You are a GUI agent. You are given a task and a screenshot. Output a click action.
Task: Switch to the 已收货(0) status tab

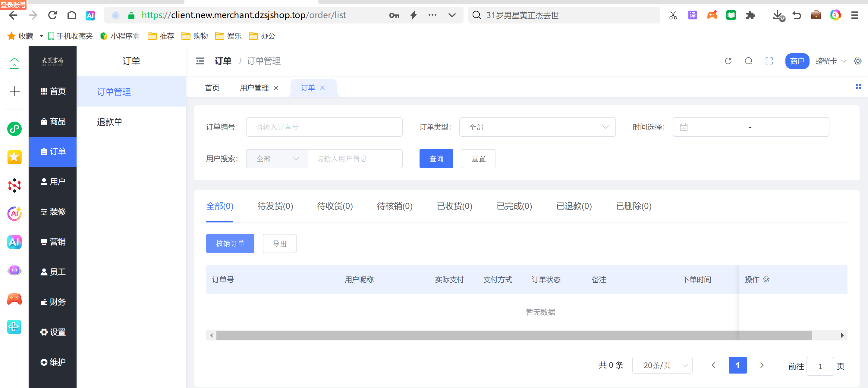pyautogui.click(x=454, y=206)
